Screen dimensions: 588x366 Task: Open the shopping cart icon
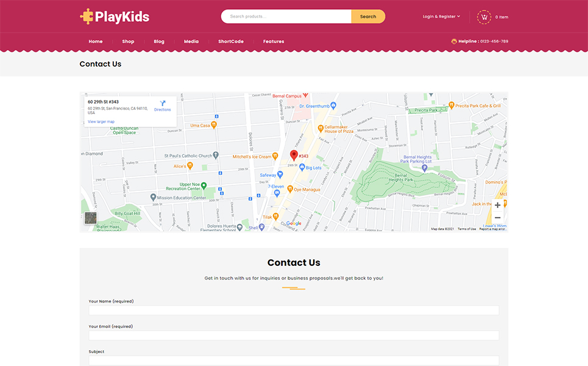pos(484,17)
